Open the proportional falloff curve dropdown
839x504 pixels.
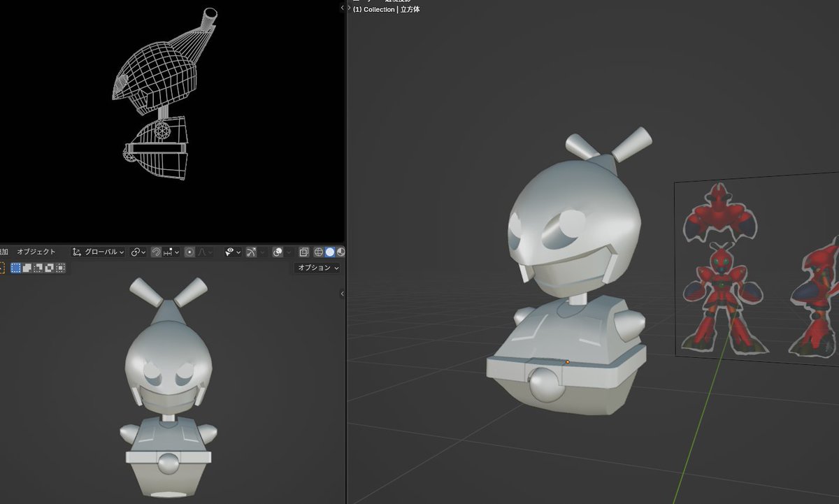pos(205,252)
